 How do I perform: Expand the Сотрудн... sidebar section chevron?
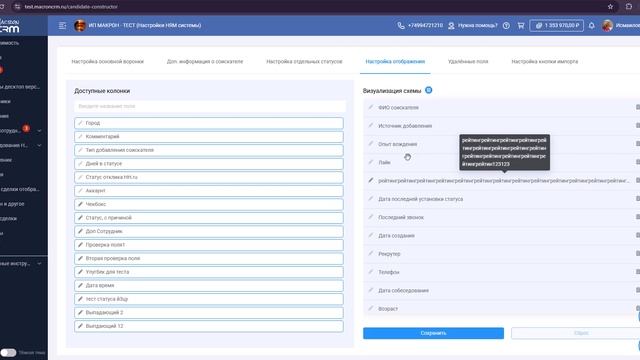pos(39,131)
